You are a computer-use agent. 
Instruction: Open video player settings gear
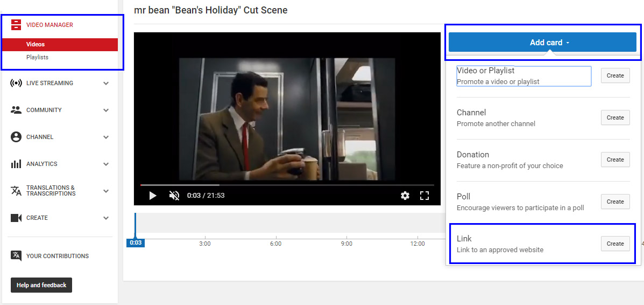pos(405,196)
